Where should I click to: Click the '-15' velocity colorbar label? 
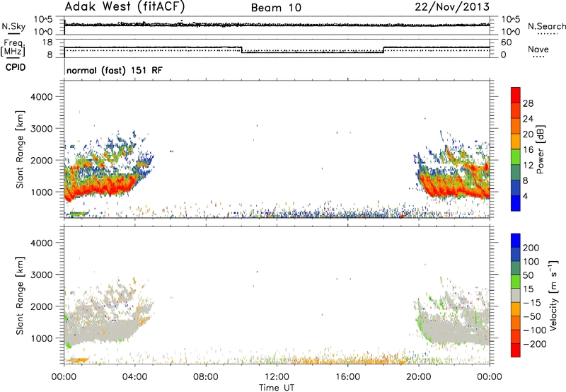531,303
